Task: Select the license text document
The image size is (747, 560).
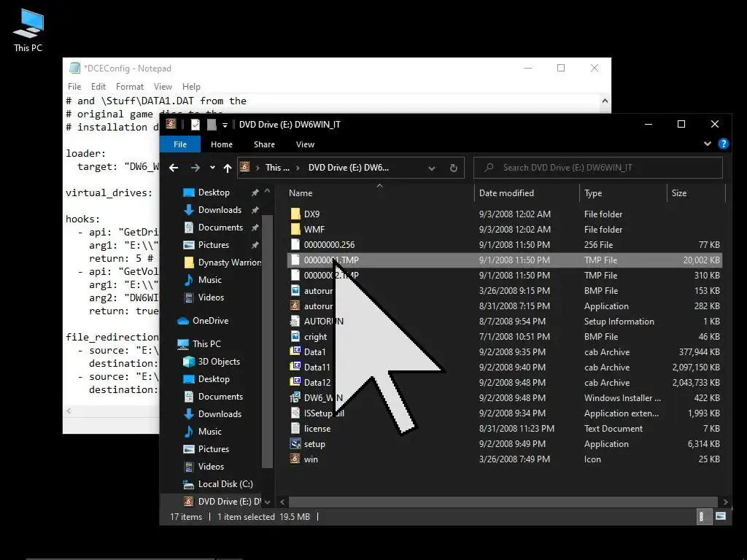Action: click(x=317, y=429)
